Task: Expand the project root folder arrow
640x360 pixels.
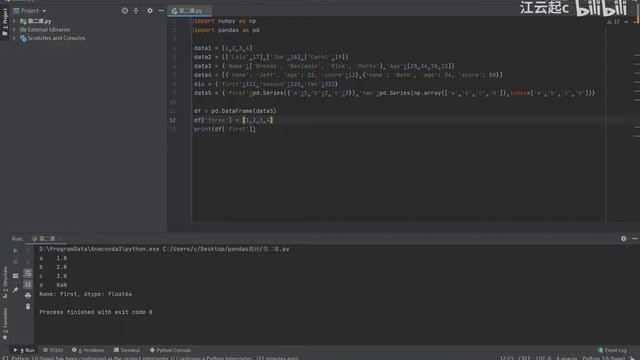Action: (14, 21)
